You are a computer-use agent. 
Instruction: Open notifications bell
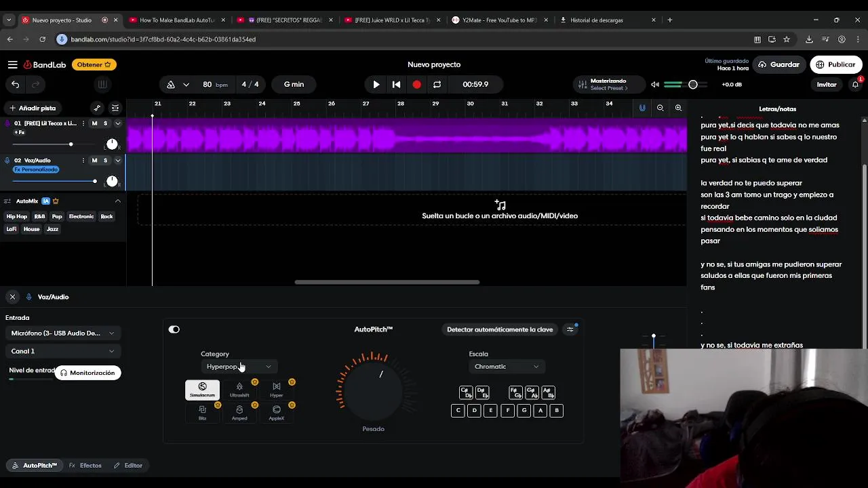pyautogui.click(x=856, y=85)
